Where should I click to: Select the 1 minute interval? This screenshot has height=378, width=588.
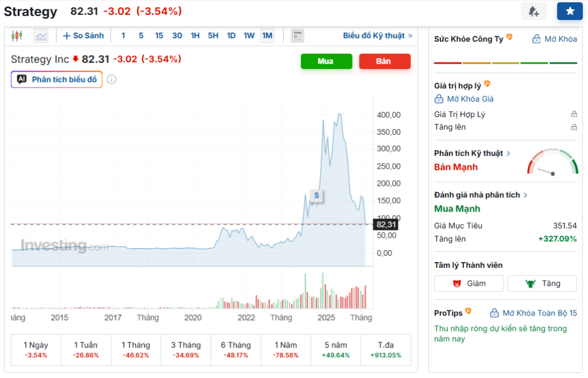(x=123, y=36)
